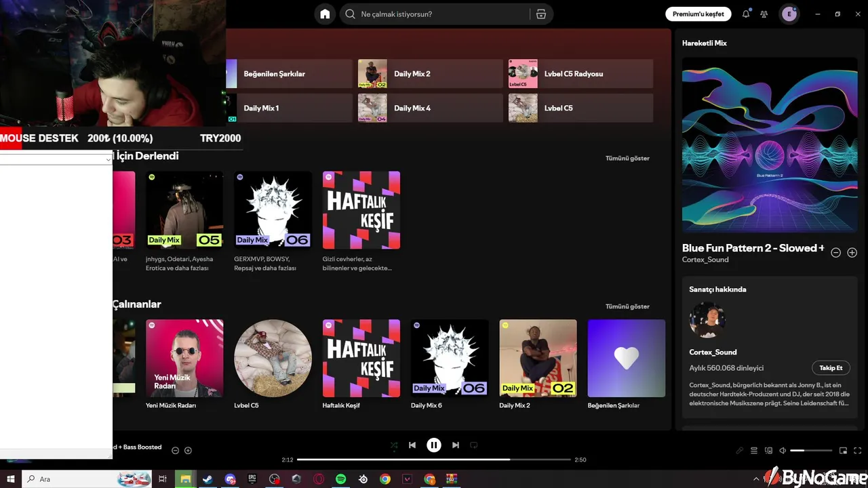This screenshot has height=488, width=868.
Task: Skip to next track
Action: [x=456, y=445]
